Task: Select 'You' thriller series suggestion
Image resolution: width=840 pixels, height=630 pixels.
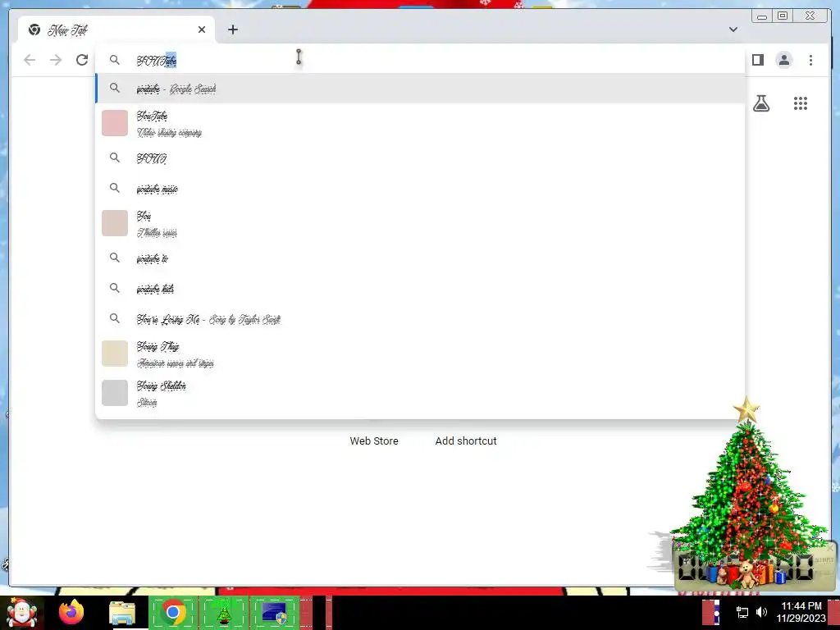Action: (x=420, y=223)
